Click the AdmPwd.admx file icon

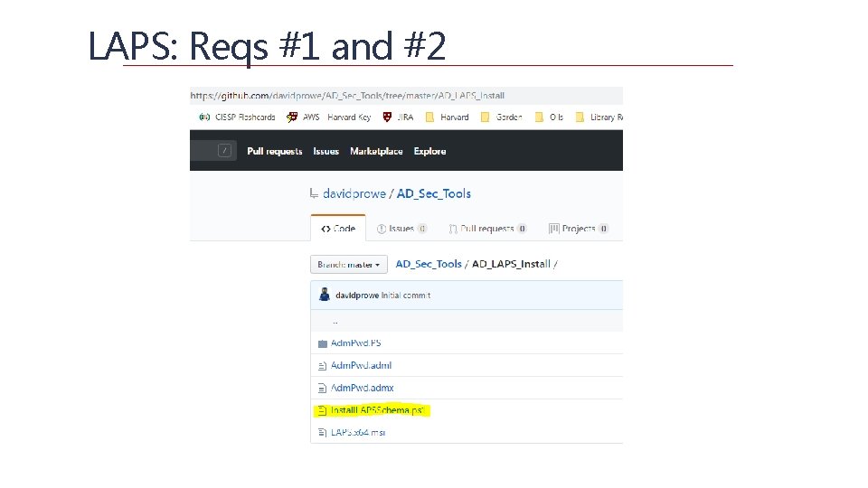pyautogui.click(x=322, y=389)
